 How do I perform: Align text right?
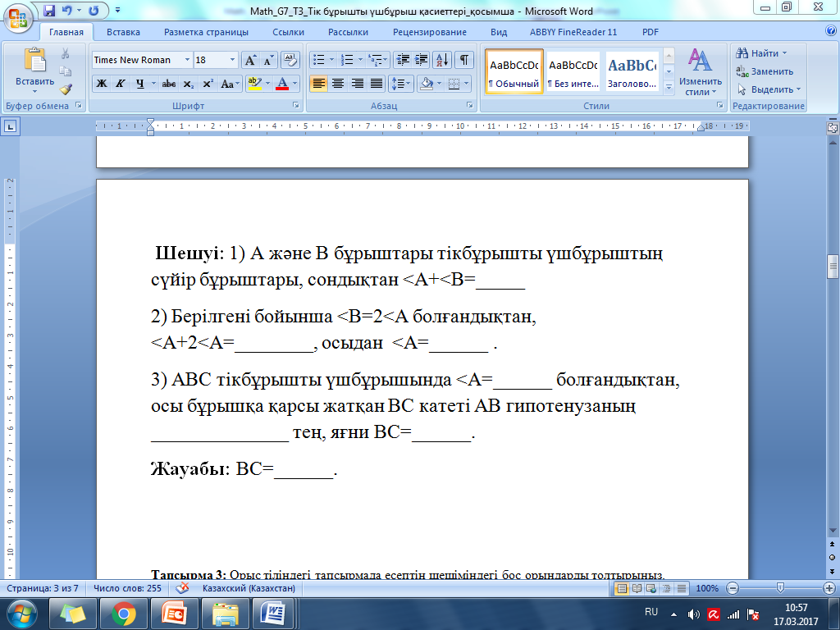(358, 84)
